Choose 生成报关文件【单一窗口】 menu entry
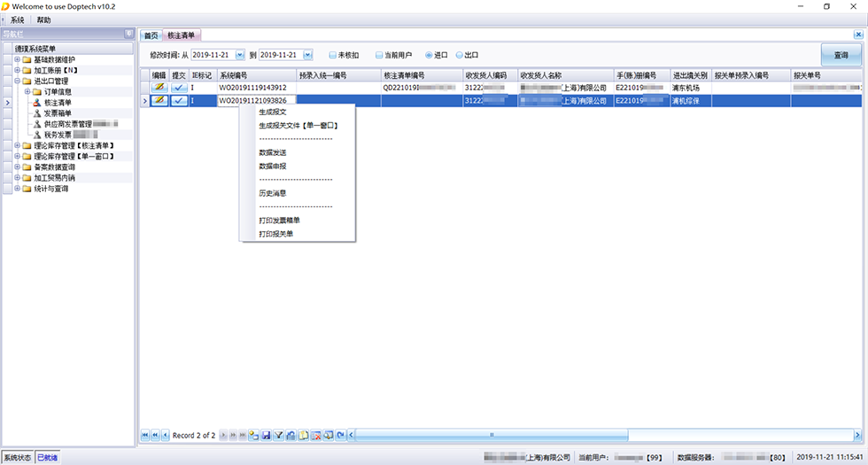The image size is (868, 465). pyautogui.click(x=298, y=126)
